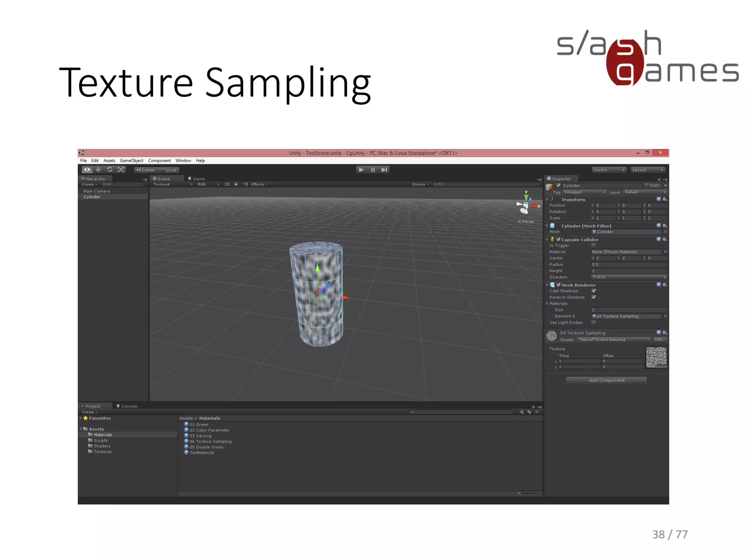This screenshot has width=747, height=560.
Task: Toggle scene audio speaker icon
Action: pyautogui.click(x=245, y=184)
